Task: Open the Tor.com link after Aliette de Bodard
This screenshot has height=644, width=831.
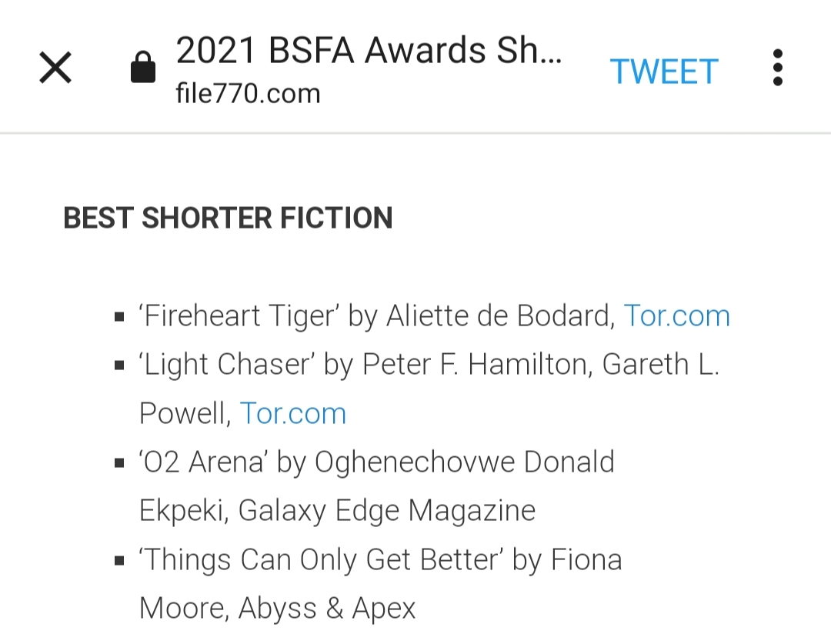Action: [676, 316]
